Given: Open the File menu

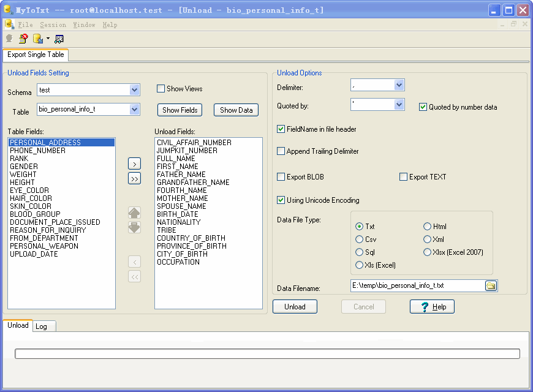Looking at the screenshot, I should pos(26,25).
